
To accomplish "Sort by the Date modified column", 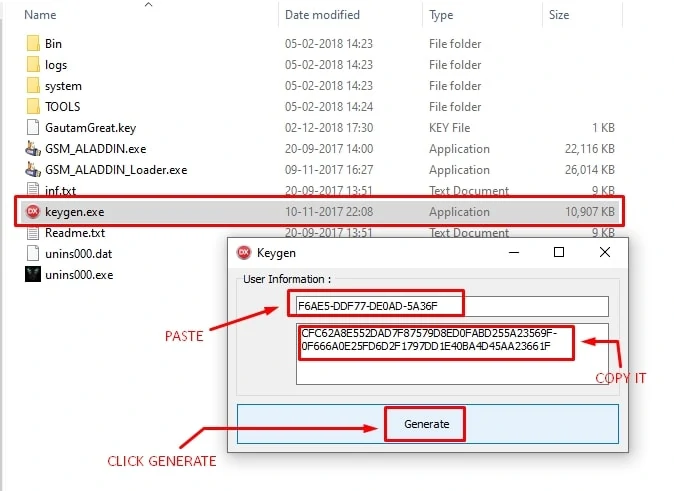I will (x=322, y=15).
